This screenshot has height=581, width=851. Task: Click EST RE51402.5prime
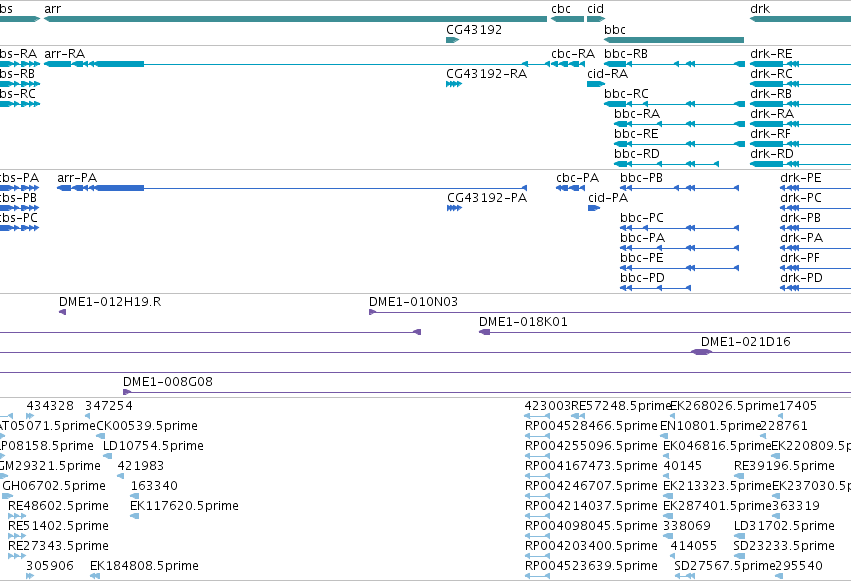[x=17, y=536]
